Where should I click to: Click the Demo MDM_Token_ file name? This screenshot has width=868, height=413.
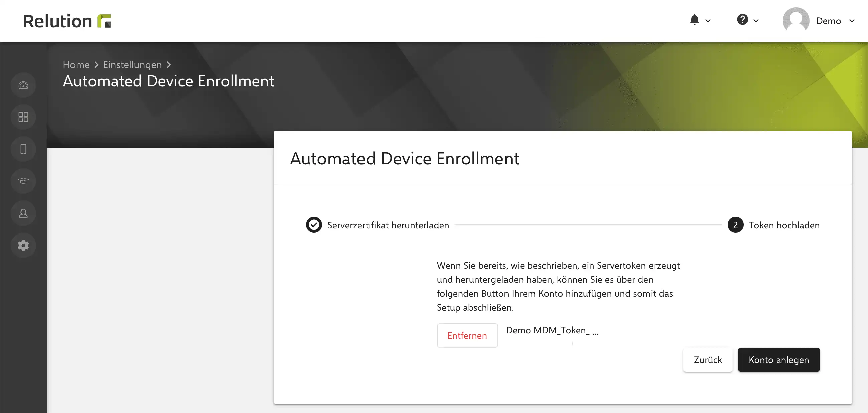point(552,330)
